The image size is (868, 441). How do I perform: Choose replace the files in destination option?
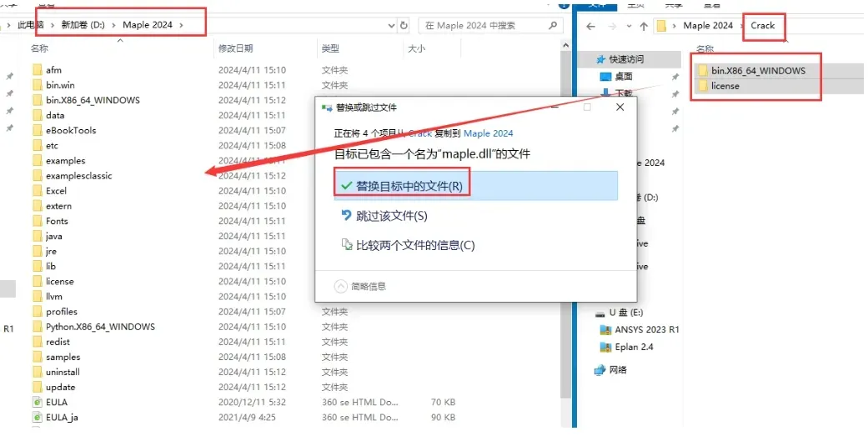click(x=475, y=186)
